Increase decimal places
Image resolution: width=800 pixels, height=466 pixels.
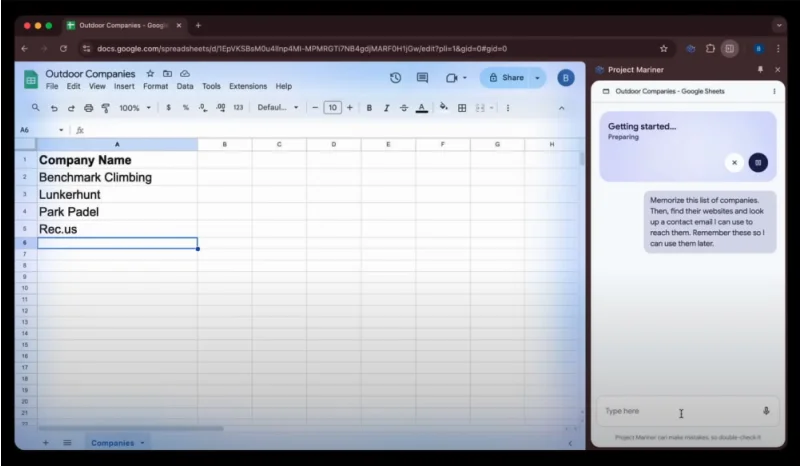pos(220,108)
